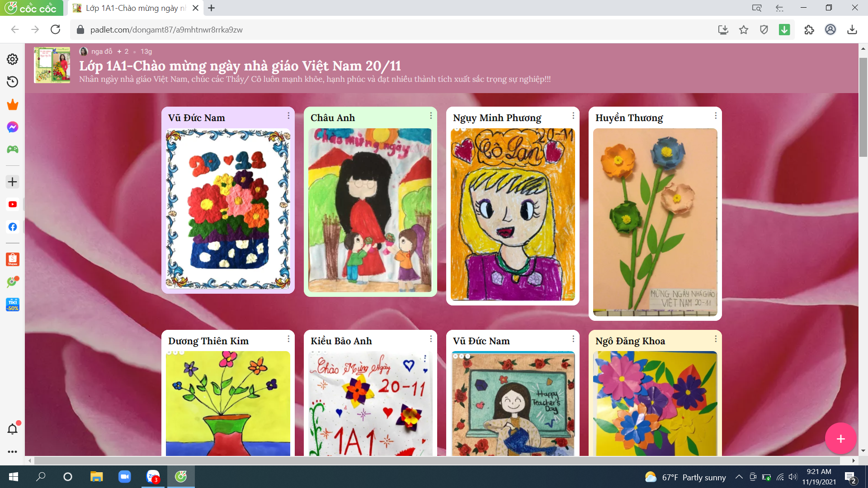
Task: Open notifications bell in sidebar
Action: [13, 429]
